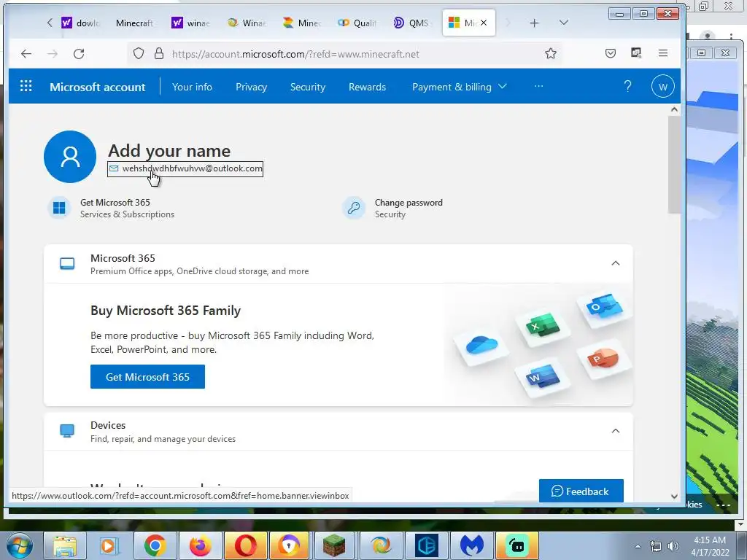Image resolution: width=747 pixels, height=560 pixels.
Task: Click the browser Forward arrow
Action: 53,54
